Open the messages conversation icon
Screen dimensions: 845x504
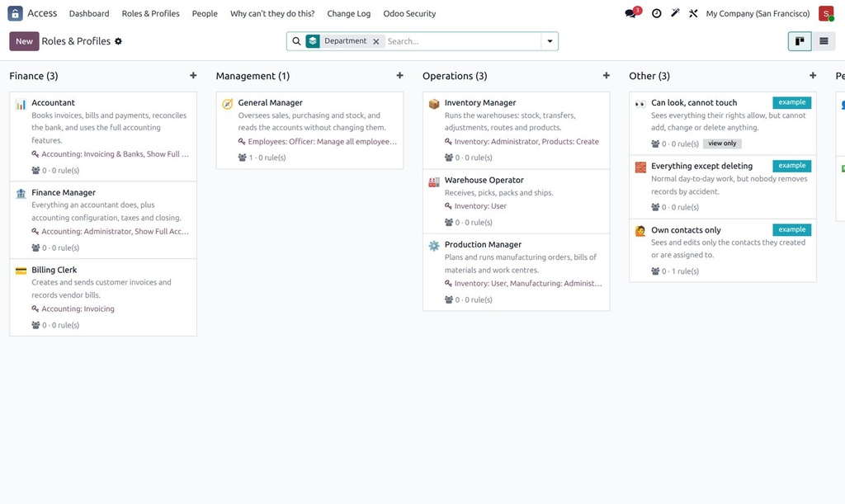[630, 13]
